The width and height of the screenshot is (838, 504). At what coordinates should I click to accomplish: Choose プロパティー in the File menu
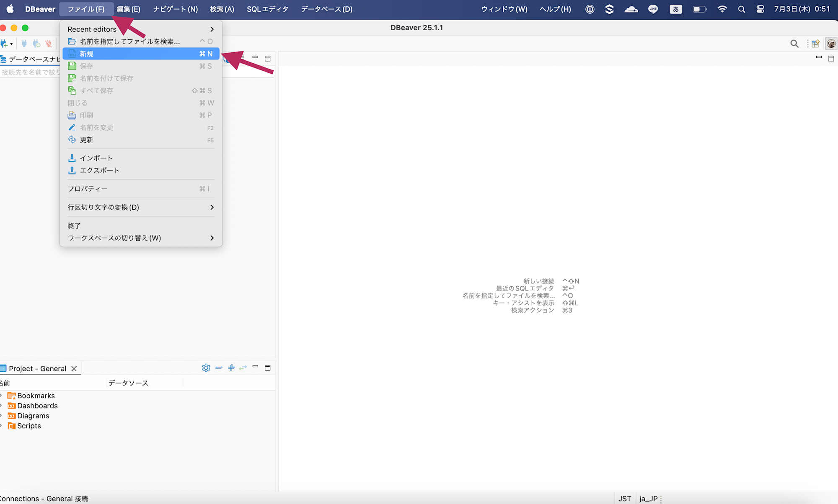tap(141, 189)
